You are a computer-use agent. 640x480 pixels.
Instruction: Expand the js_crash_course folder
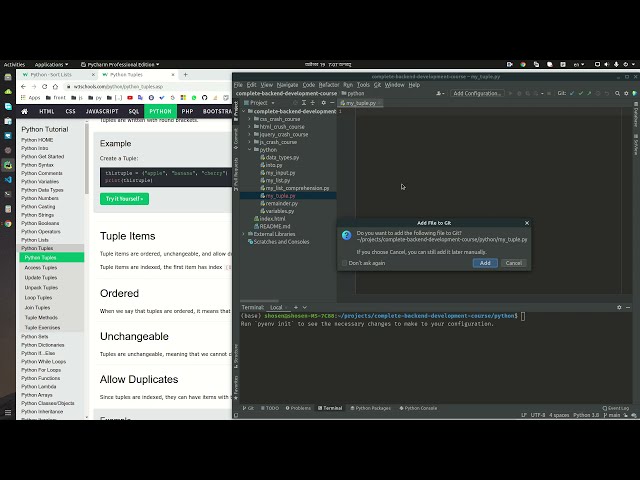point(249,142)
